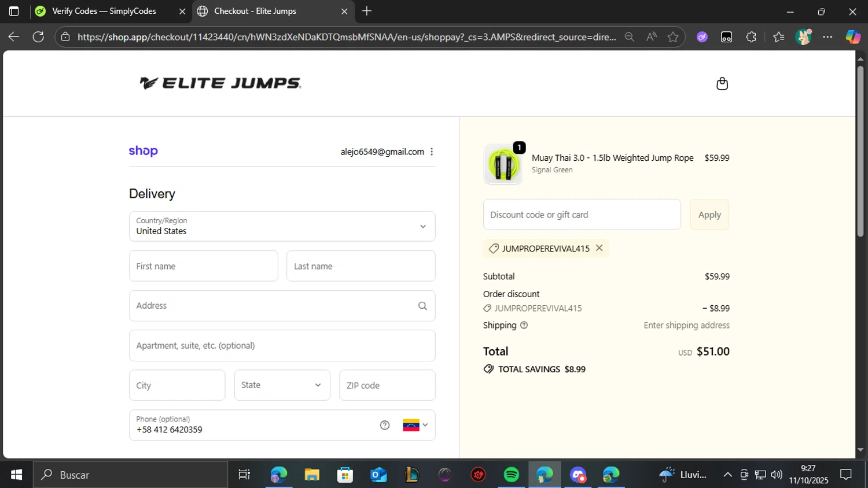The image size is (868, 488).
Task: Open the account options menu beside the email
Action: (x=432, y=151)
